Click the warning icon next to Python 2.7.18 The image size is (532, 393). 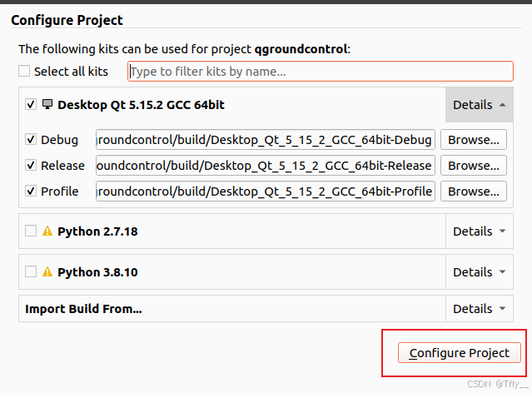[x=47, y=231]
